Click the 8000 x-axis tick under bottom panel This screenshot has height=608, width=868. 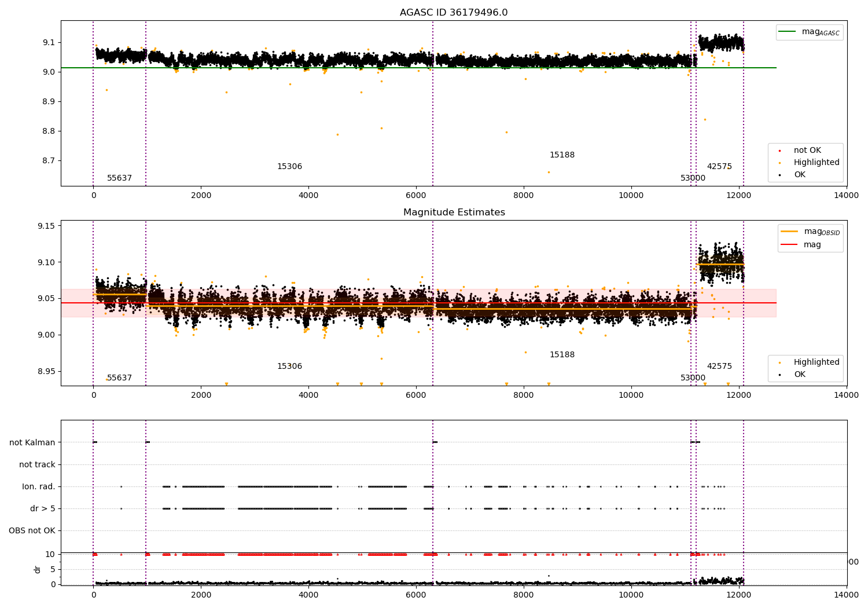(x=524, y=595)
